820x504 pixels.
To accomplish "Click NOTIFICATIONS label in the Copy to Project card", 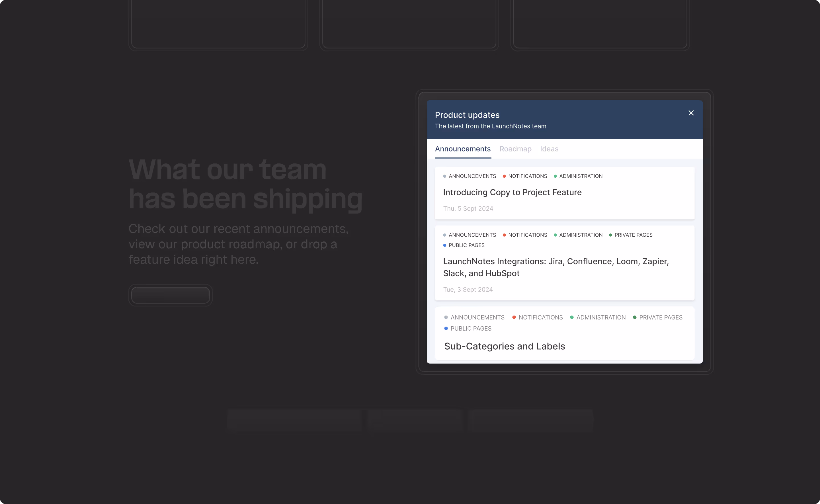I will pyautogui.click(x=528, y=176).
